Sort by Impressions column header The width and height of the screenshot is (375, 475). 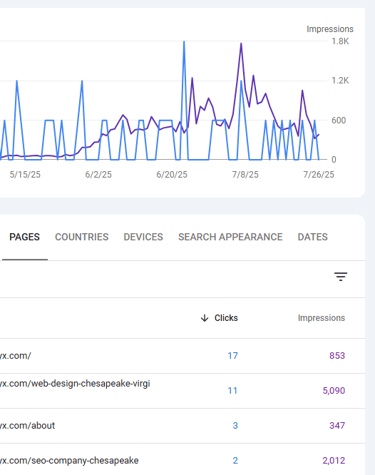pyautogui.click(x=321, y=318)
